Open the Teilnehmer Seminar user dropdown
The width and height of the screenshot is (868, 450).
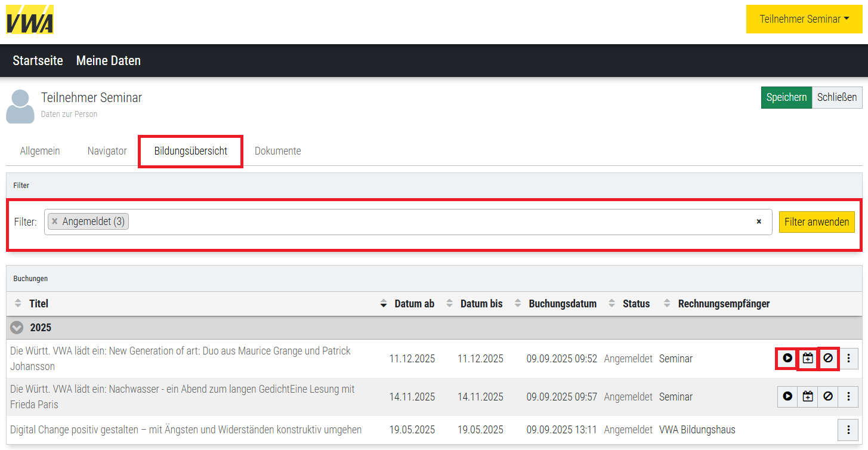(804, 19)
